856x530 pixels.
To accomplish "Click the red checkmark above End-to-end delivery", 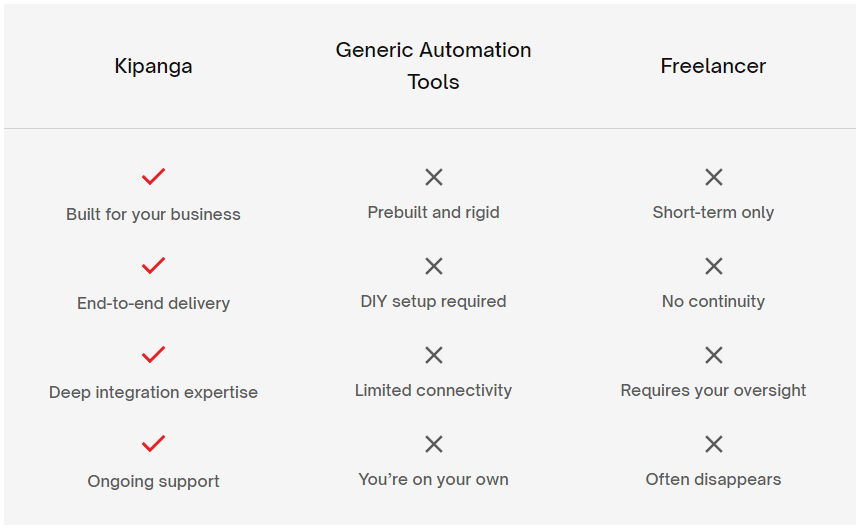I will tap(153, 266).
